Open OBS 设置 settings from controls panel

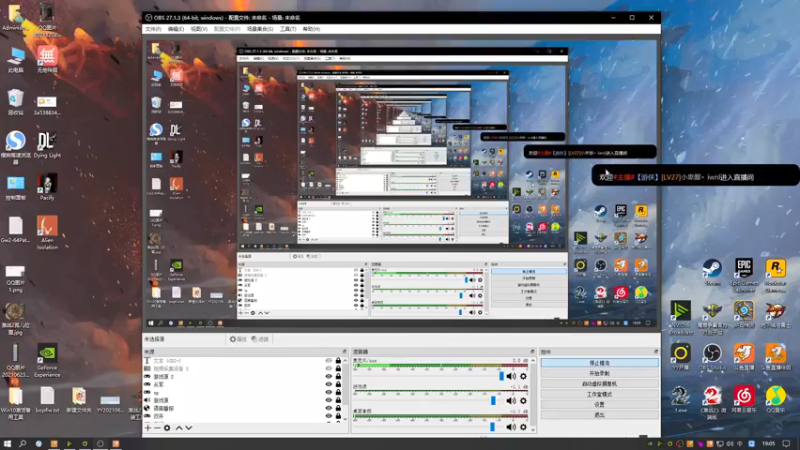[x=599, y=404]
